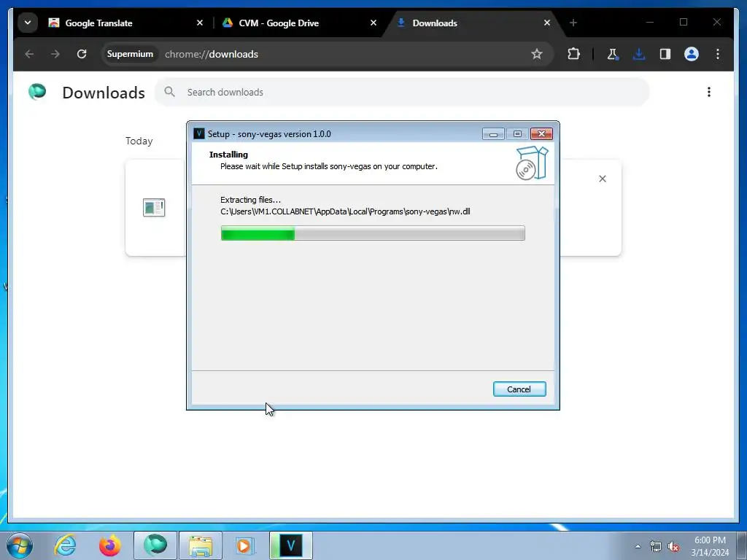Open the network status tray icon

coord(656,547)
